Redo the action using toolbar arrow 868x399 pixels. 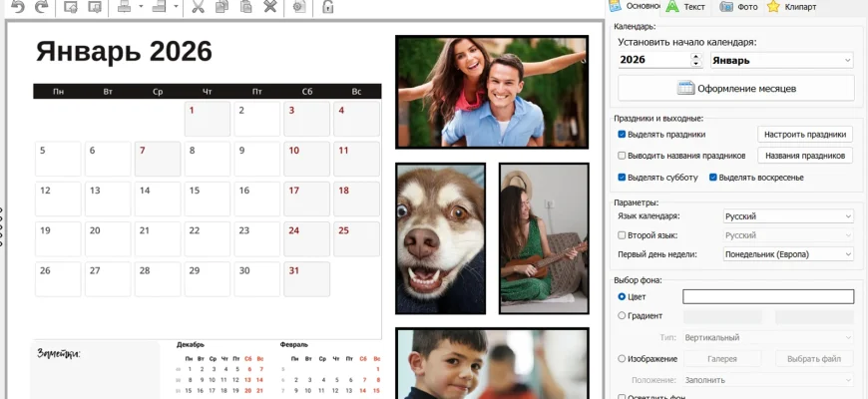(41, 7)
